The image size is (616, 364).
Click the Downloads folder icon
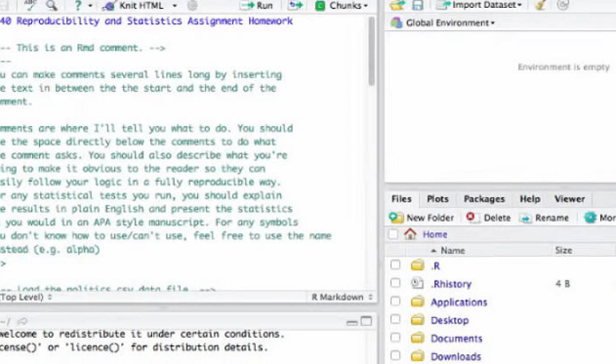click(417, 356)
